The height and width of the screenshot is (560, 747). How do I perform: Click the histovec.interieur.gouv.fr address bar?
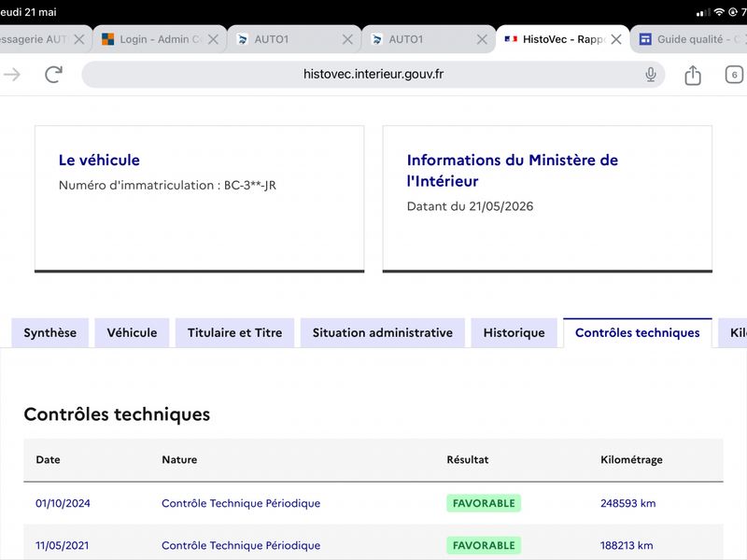[373, 75]
